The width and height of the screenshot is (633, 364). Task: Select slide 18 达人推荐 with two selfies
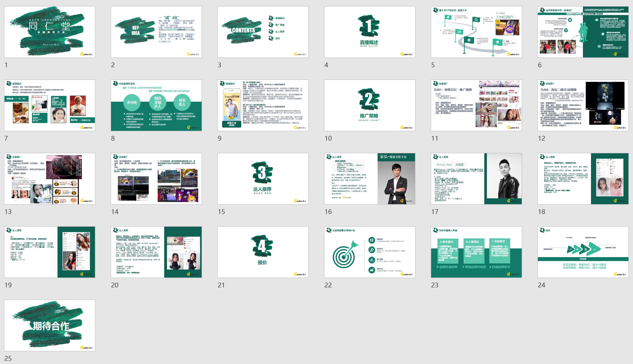(x=583, y=179)
